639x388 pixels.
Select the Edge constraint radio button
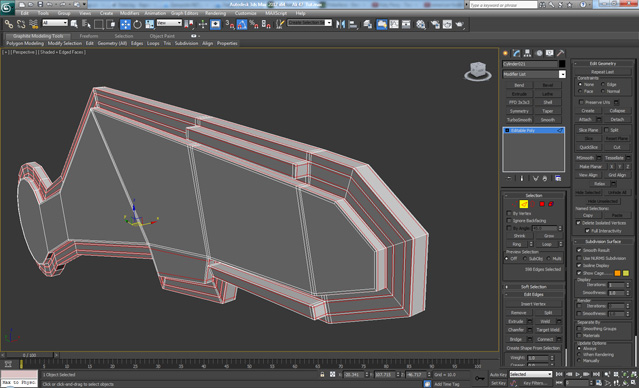pyautogui.click(x=603, y=84)
